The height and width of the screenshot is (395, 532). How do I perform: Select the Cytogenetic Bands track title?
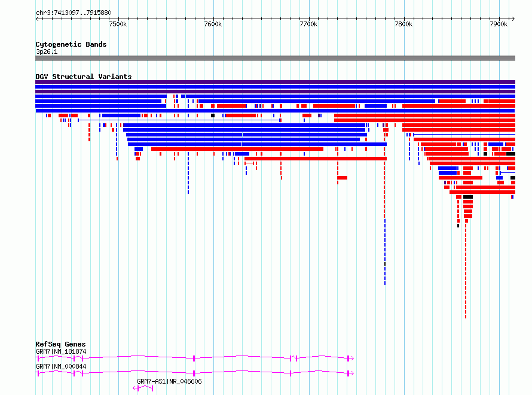tap(71, 44)
